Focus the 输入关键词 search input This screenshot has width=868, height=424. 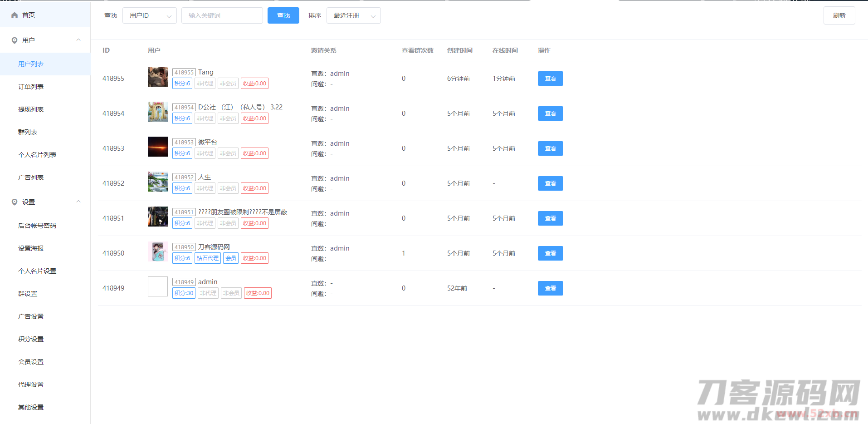222,15
